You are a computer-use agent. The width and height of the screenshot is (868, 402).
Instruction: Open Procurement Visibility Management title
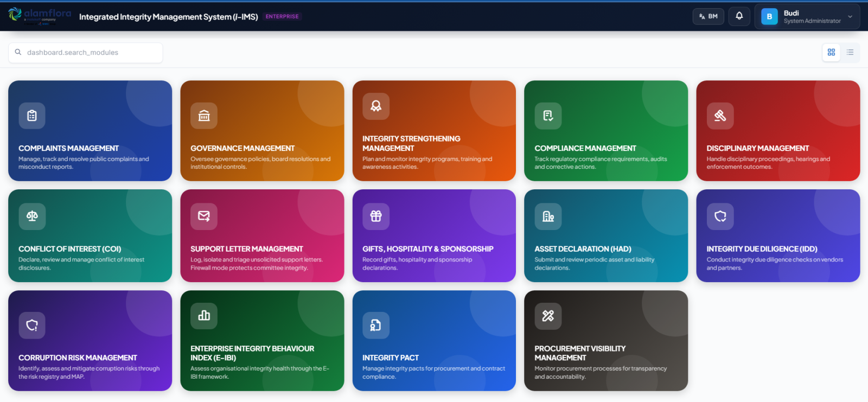tap(580, 353)
